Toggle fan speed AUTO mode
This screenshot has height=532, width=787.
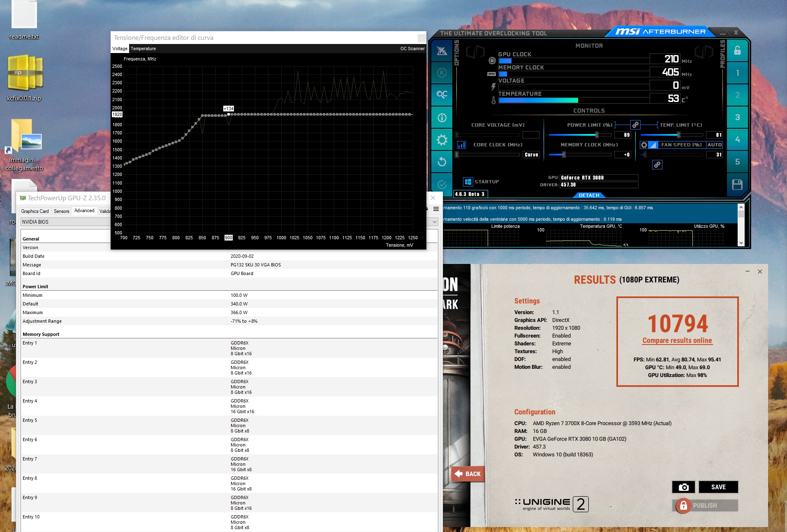click(x=714, y=145)
